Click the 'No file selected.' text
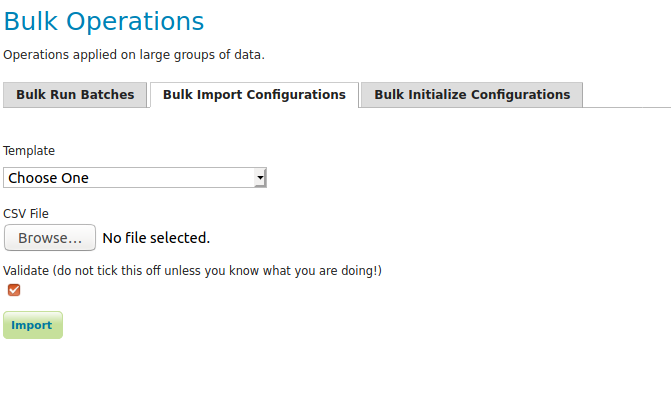Screen dimensions: 671x404 [156, 238]
